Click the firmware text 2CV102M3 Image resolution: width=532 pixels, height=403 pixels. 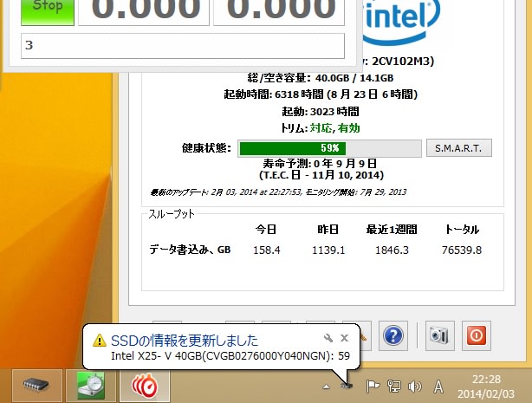[x=402, y=62]
